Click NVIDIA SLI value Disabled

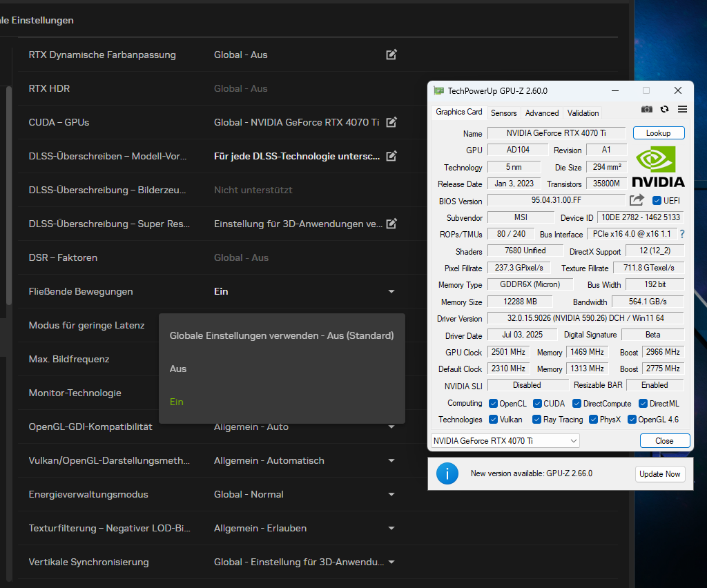tap(527, 385)
